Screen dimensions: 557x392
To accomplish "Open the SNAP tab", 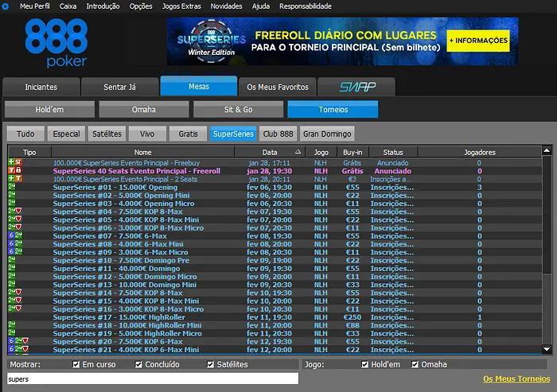I will [x=356, y=87].
